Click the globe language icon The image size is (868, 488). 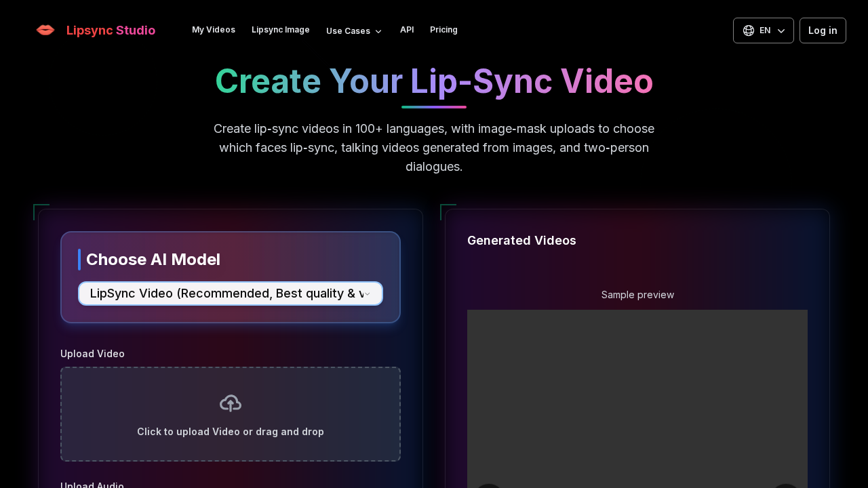point(748,30)
